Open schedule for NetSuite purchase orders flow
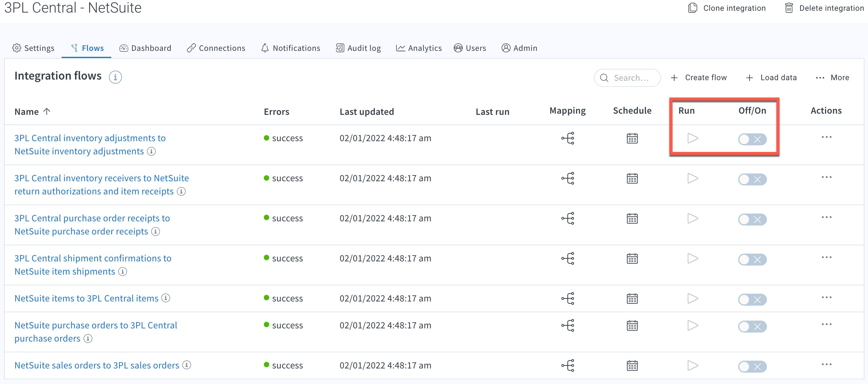Image resolution: width=868 pixels, height=384 pixels. 632,325
